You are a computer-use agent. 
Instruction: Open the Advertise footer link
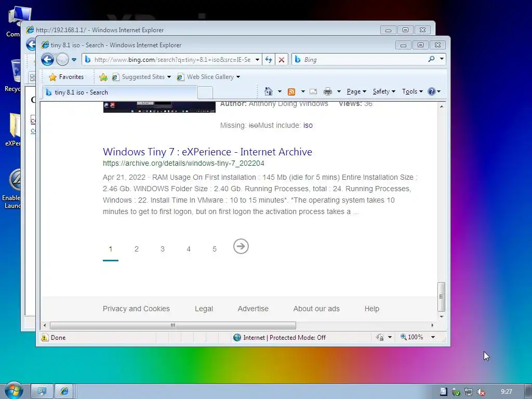[x=253, y=309]
